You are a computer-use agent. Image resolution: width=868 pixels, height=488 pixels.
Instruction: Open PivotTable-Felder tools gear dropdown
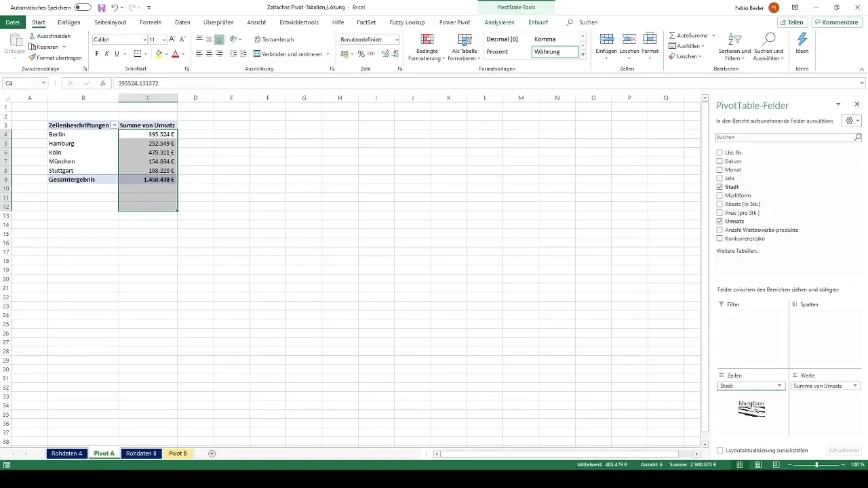coord(851,121)
